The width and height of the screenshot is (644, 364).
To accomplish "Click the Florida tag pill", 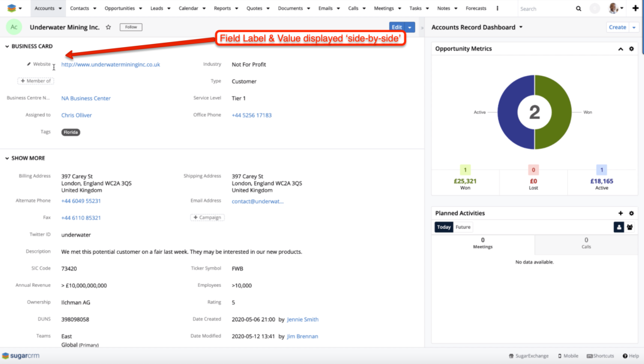I will pyautogui.click(x=70, y=132).
